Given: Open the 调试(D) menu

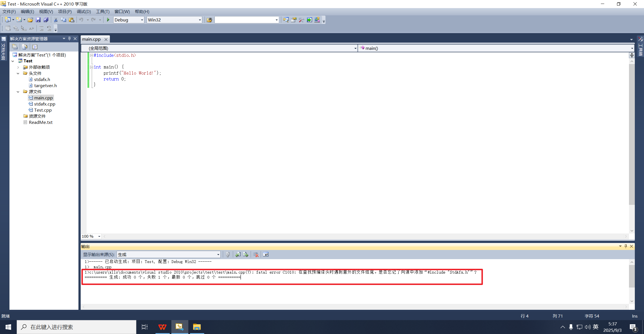Looking at the screenshot, I should tap(84, 11).
